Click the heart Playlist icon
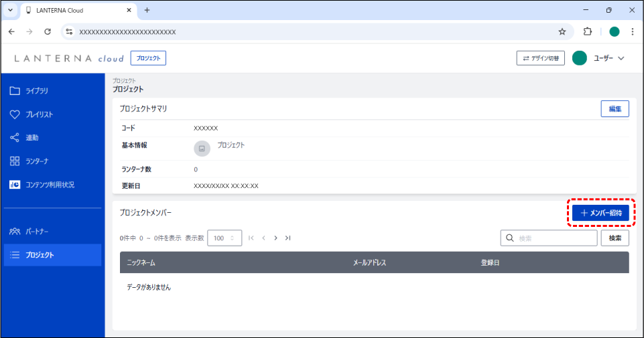The image size is (644, 338). (15, 114)
